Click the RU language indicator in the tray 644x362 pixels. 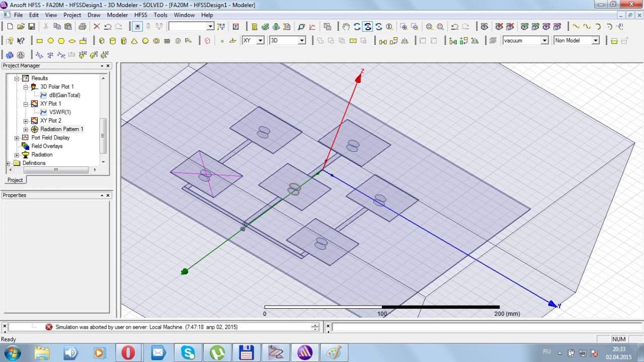tap(547, 351)
